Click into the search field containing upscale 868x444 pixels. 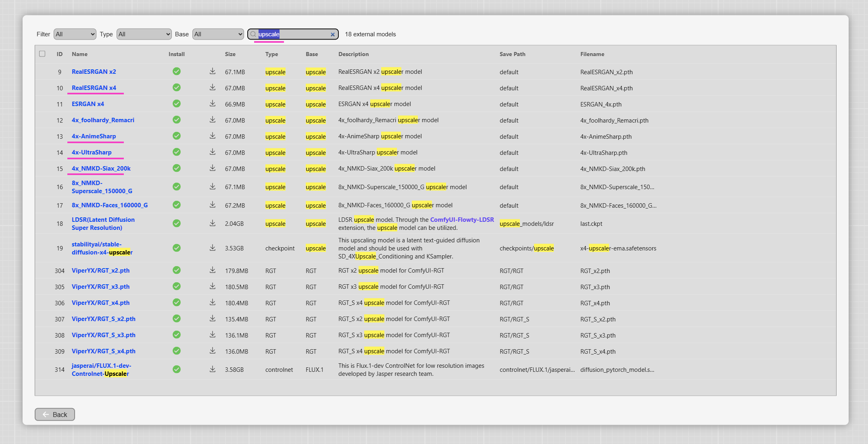pyautogui.click(x=293, y=34)
